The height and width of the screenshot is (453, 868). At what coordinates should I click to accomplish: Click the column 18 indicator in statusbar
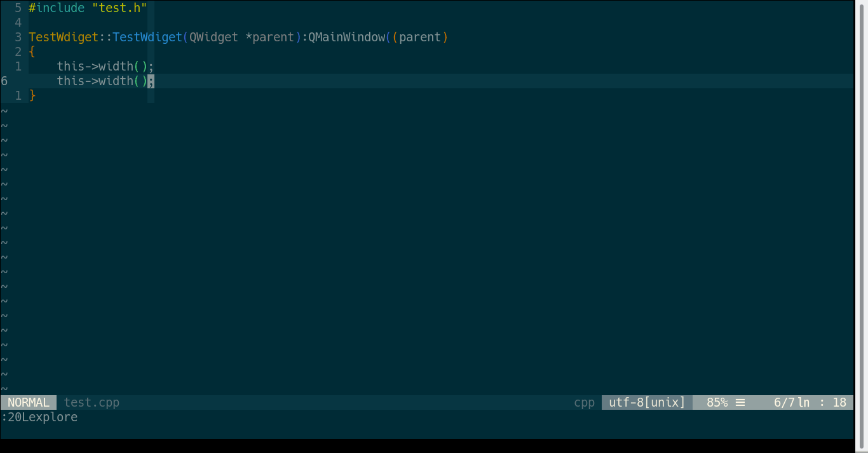839,402
